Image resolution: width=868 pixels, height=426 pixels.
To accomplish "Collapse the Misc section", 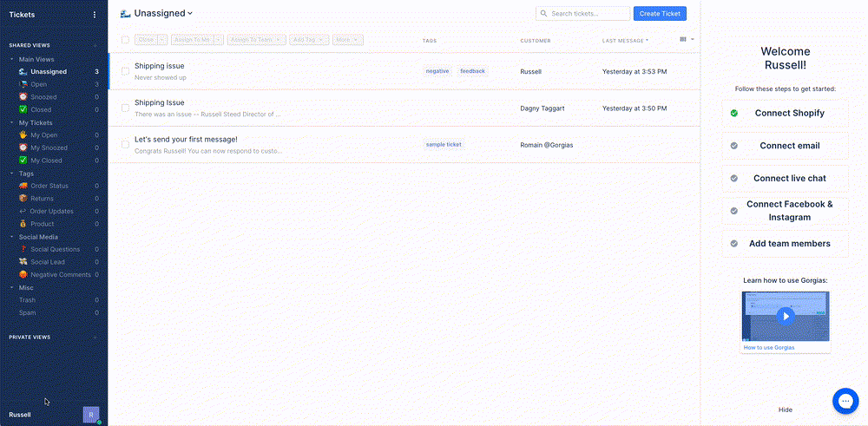I will tap(12, 288).
